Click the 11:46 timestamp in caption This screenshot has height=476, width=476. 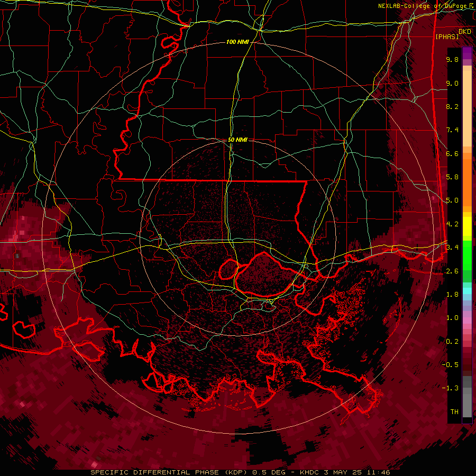378,472
